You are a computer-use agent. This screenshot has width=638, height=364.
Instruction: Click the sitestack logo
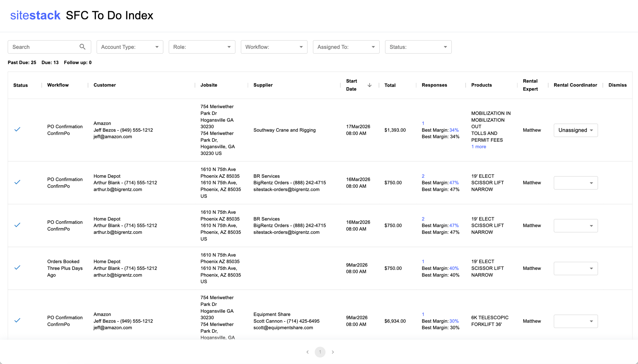point(35,15)
